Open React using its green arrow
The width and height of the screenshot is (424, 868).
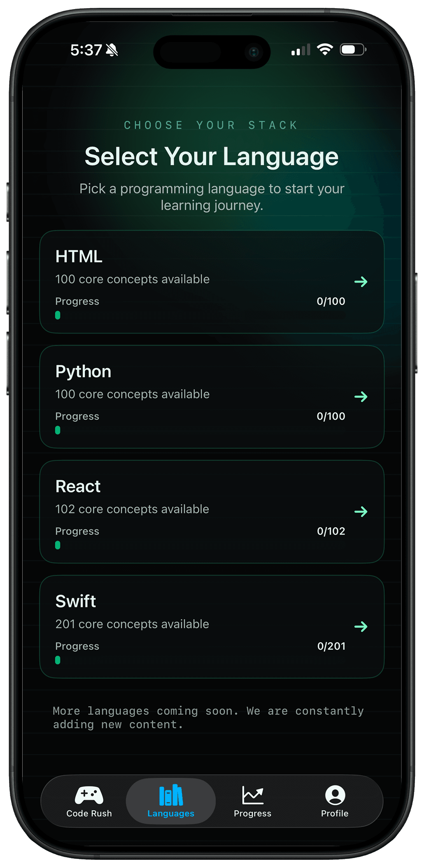click(x=361, y=511)
